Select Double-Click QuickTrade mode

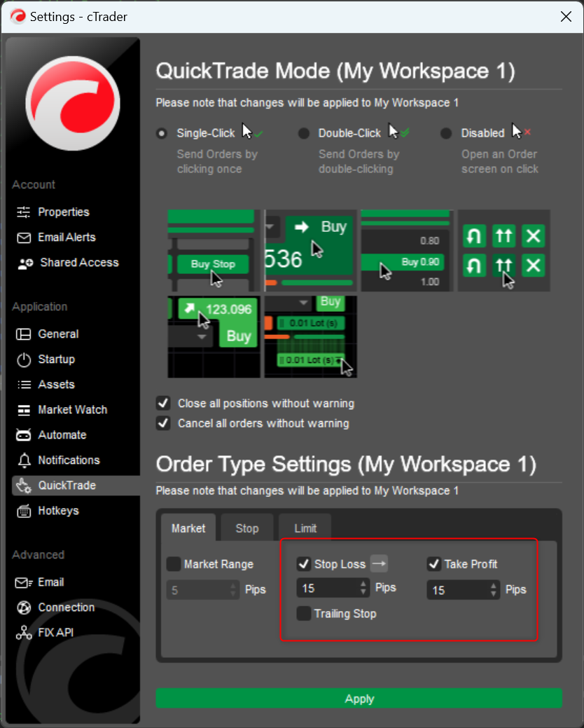click(304, 134)
